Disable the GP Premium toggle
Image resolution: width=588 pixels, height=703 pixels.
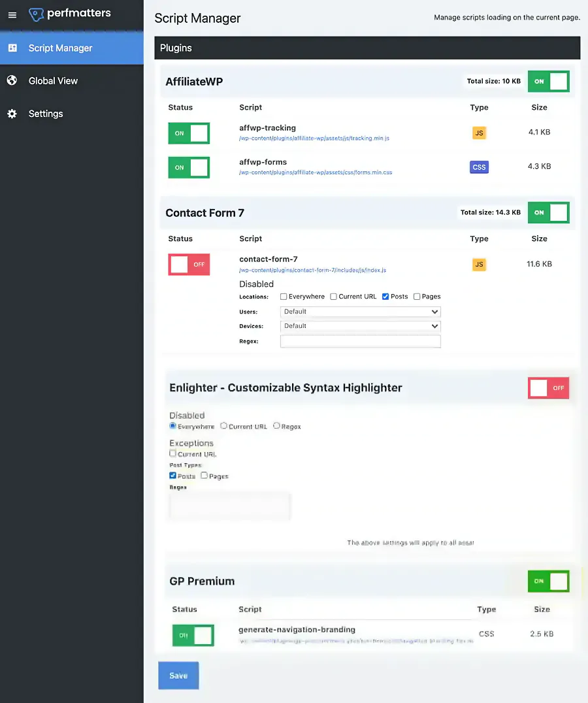(548, 581)
